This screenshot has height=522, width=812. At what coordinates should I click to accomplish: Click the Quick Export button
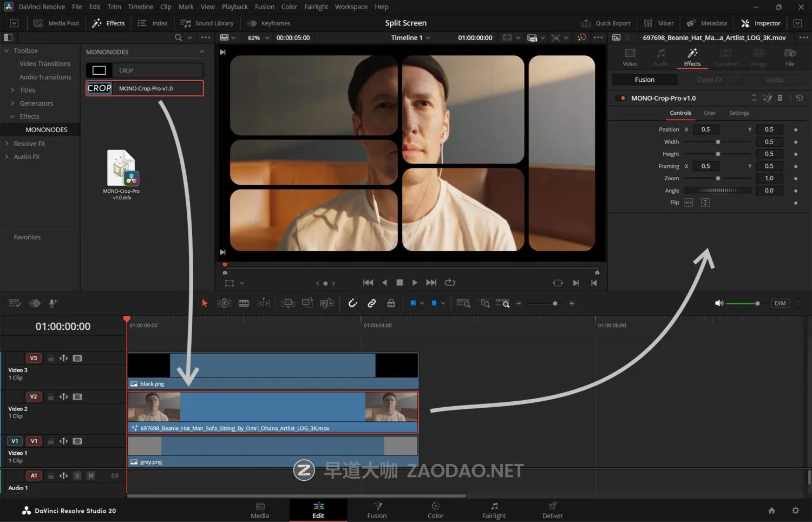606,23
